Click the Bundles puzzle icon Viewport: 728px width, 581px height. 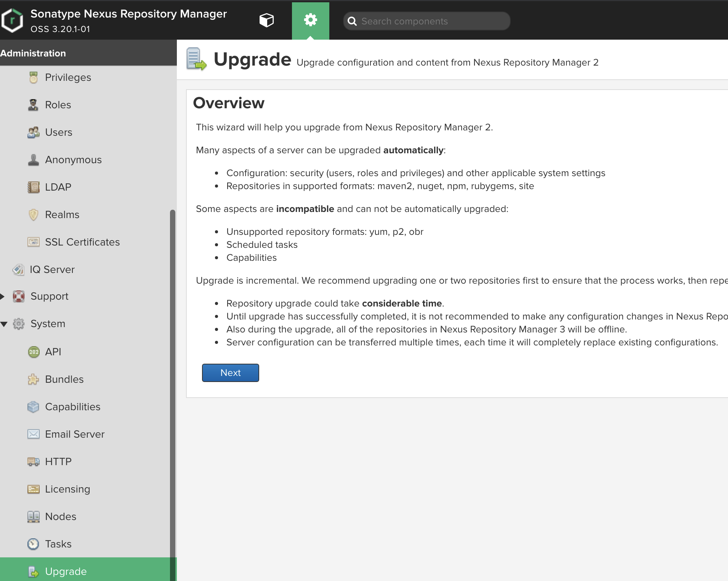click(34, 379)
